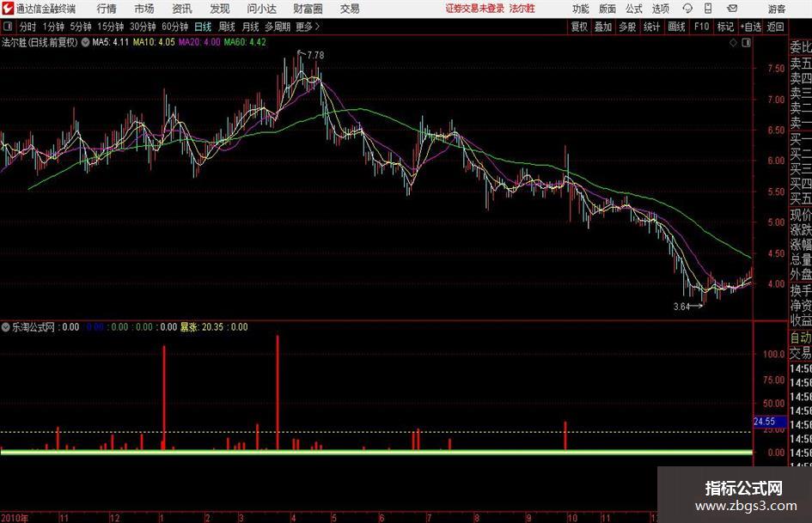Viewport: 812px width, 523px height.
Task: Open the mail messages icon
Action: (732, 9)
